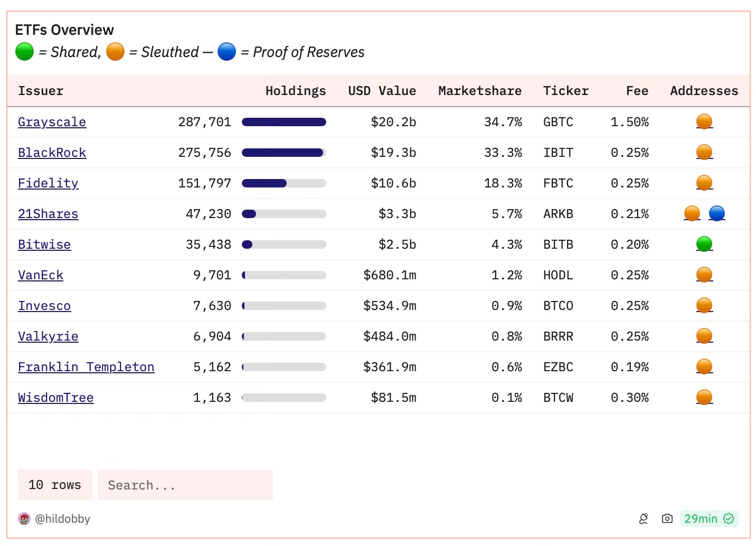The image size is (756, 546).
Task: Open the Fidelity issuer link
Action: pyautogui.click(x=48, y=183)
